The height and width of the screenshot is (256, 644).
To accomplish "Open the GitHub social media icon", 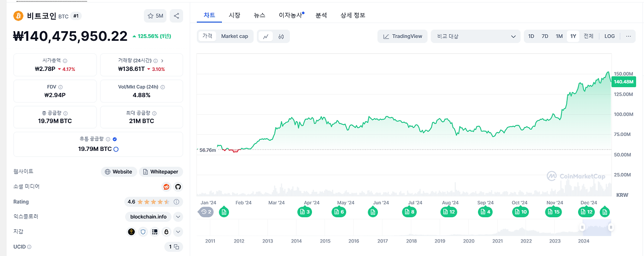I will [x=178, y=187].
